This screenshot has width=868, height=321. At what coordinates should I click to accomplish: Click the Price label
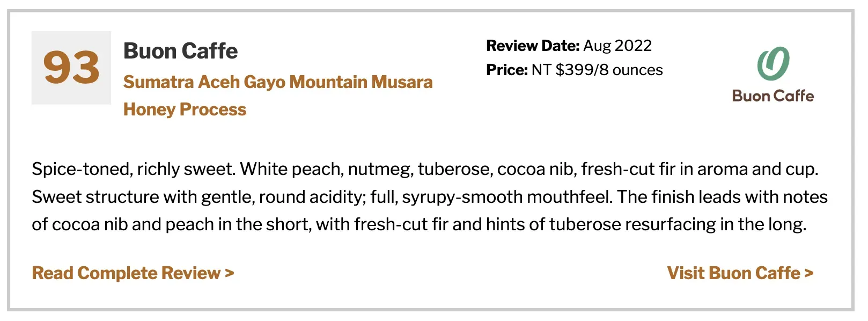[507, 70]
